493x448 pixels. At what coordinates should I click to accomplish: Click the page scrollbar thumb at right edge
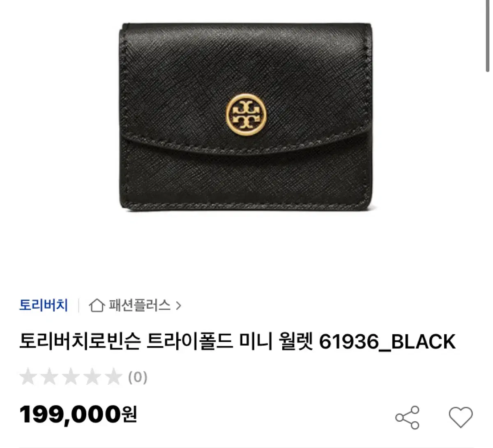[x=488, y=36]
